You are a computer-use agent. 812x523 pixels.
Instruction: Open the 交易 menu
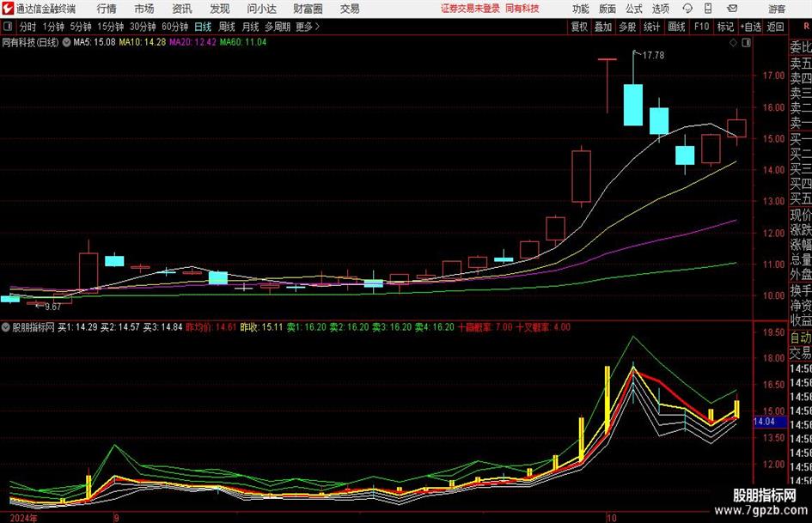coord(350,9)
